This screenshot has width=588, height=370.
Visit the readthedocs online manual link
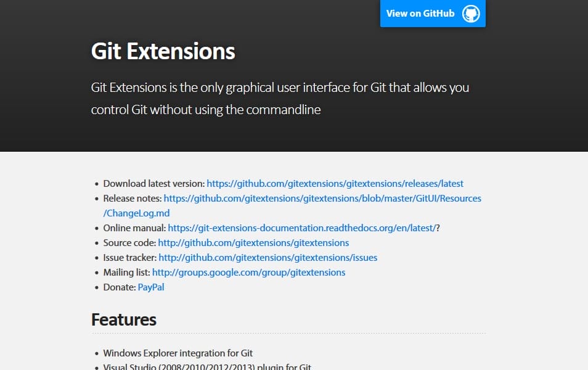click(x=302, y=228)
